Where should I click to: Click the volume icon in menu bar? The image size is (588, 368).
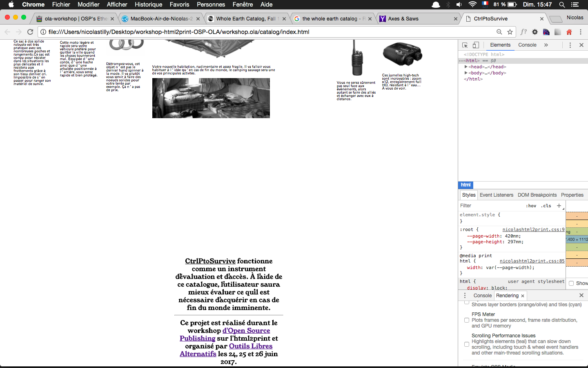(459, 4)
